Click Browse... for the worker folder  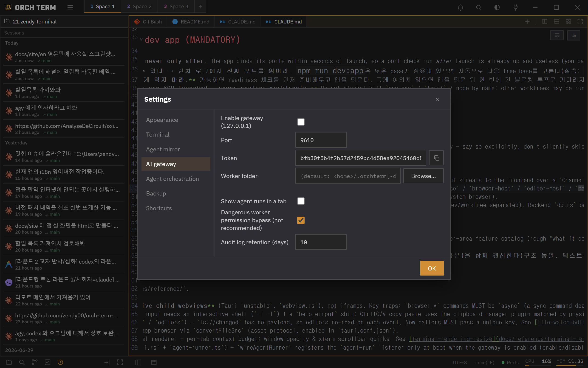click(423, 176)
